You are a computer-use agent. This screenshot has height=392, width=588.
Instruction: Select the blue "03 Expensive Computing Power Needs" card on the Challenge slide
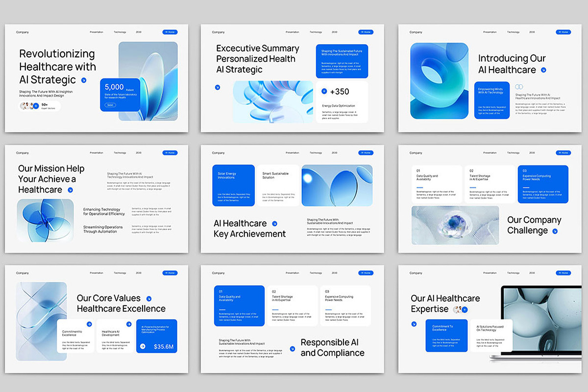(543, 184)
